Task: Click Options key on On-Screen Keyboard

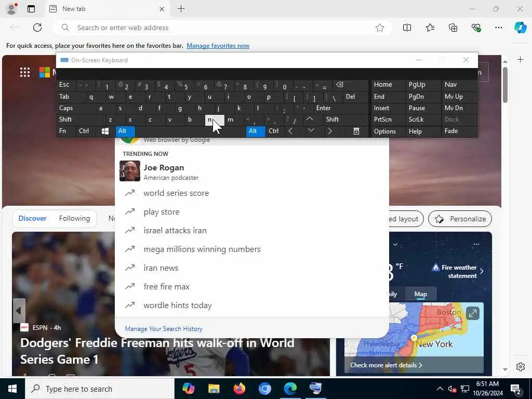Action: point(388,131)
